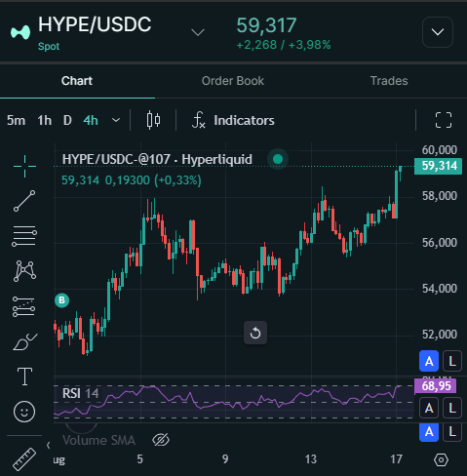Click the 56,000 price axis label

[440, 243]
